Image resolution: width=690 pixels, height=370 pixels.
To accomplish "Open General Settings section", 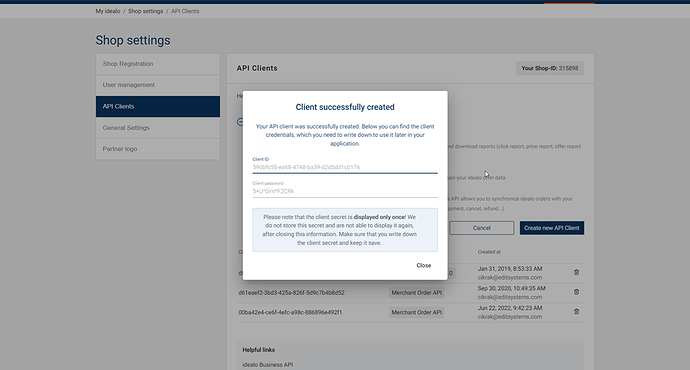I will click(x=158, y=128).
